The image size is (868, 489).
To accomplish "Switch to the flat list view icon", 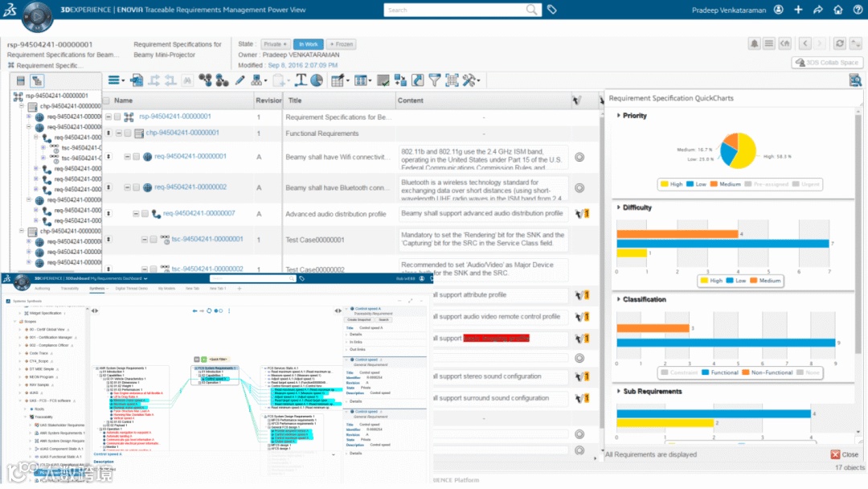I will click(x=20, y=81).
